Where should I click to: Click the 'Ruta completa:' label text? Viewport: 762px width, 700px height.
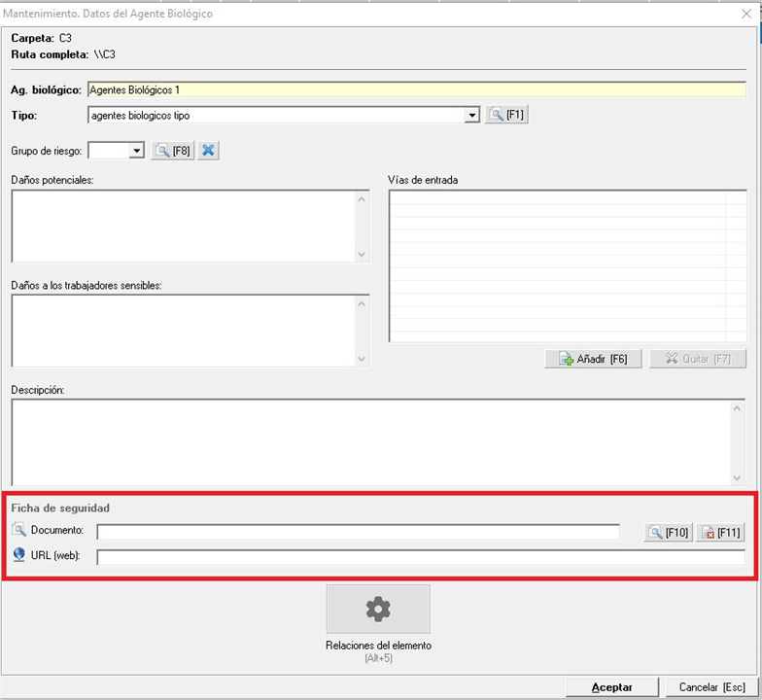[50, 54]
